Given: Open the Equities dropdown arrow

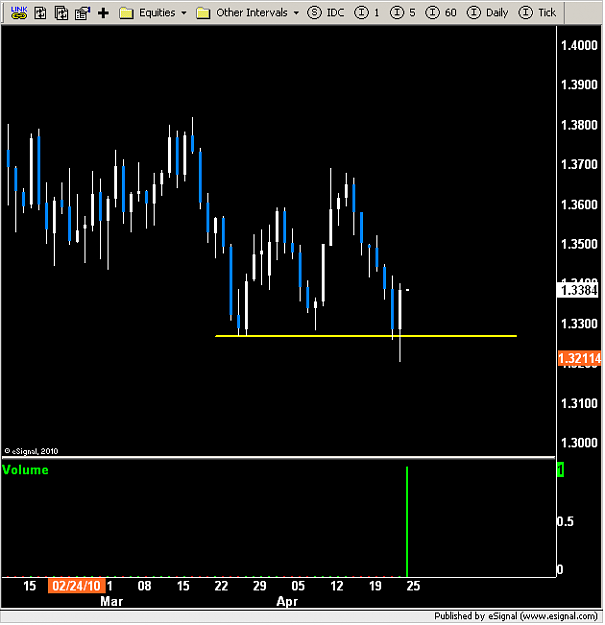Looking at the screenshot, I should pos(184,13).
